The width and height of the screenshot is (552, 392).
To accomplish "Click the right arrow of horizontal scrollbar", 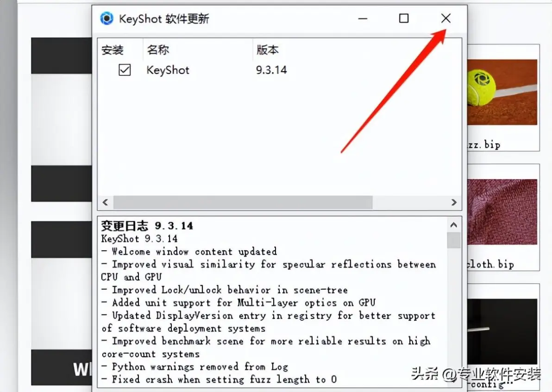I will tap(454, 202).
